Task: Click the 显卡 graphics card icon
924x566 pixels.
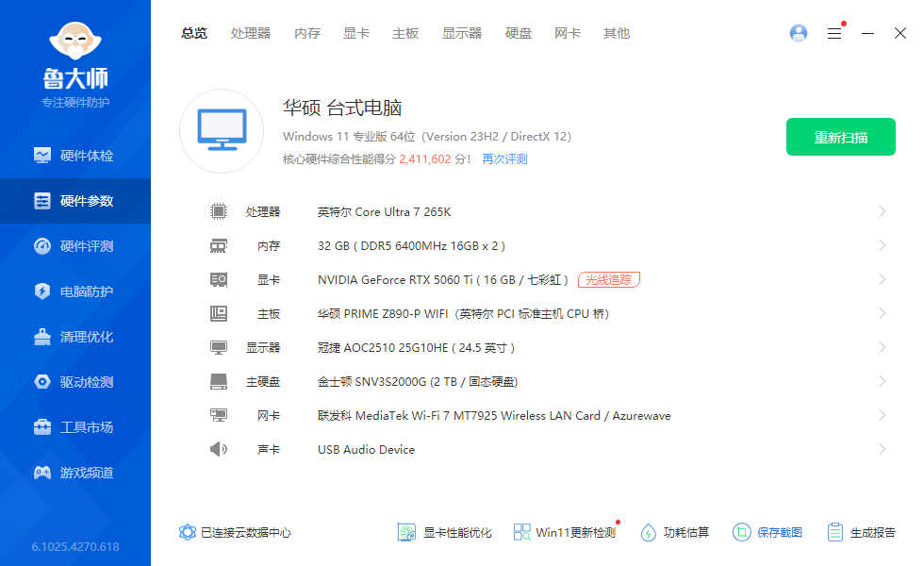Action: (x=219, y=279)
